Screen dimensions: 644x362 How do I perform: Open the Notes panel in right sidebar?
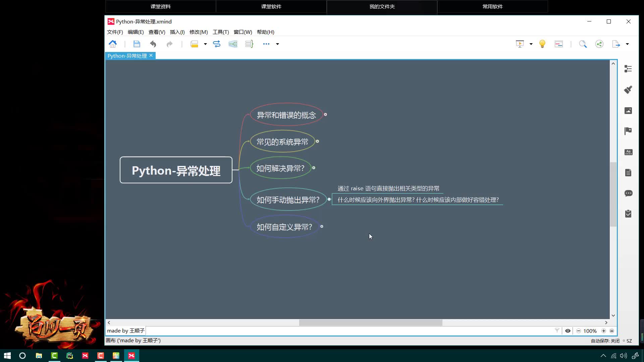tap(629, 173)
